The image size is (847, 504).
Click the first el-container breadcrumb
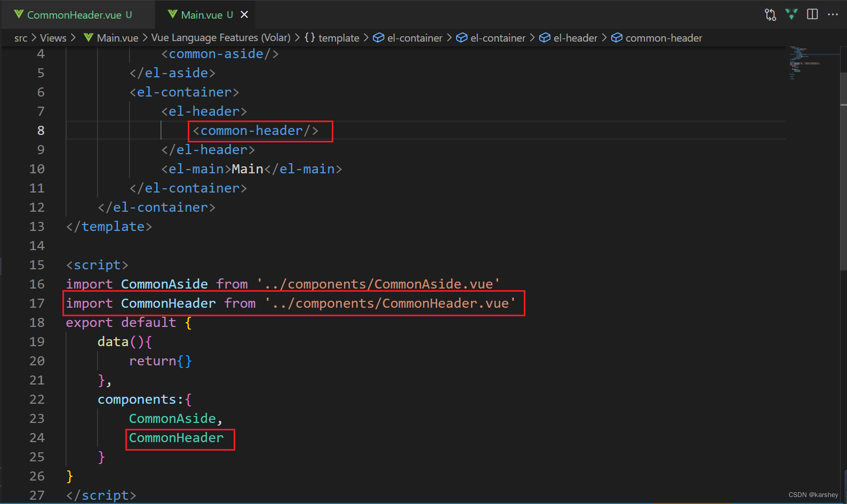pos(414,38)
